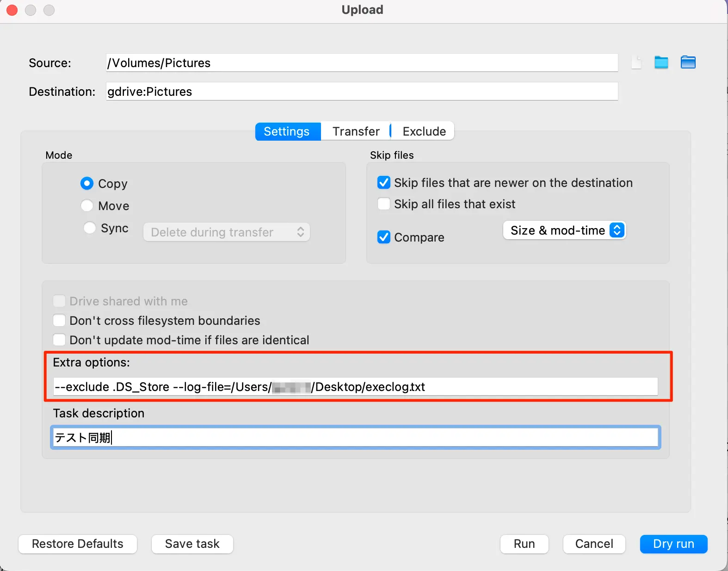Open the Size & mod-time dropdown

(564, 230)
